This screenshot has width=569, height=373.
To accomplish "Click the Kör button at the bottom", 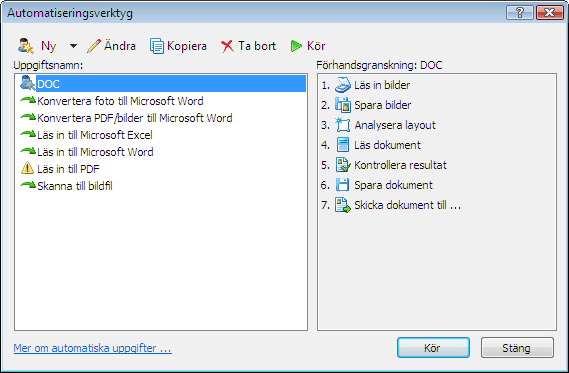I will 433,348.
